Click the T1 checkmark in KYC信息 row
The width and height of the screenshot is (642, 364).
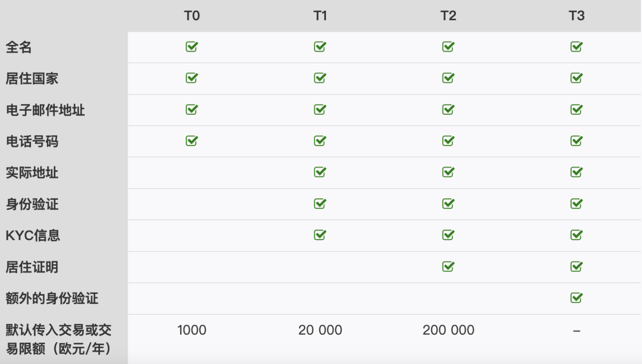320,235
